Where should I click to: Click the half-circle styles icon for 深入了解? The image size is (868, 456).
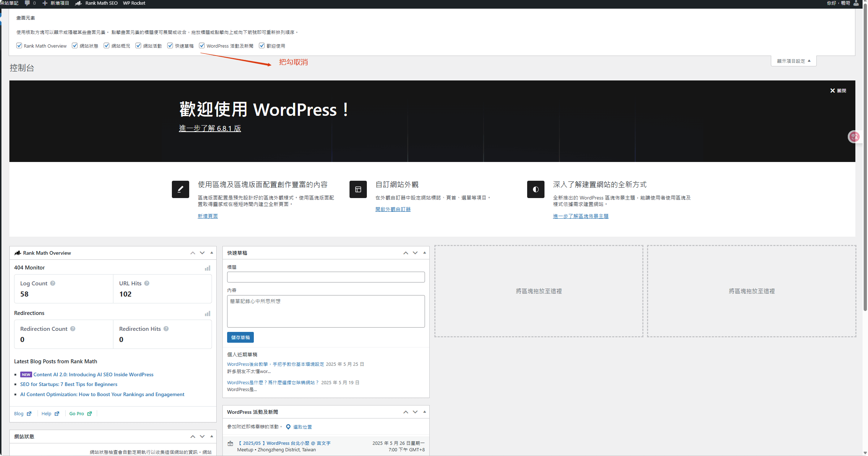[x=536, y=189]
